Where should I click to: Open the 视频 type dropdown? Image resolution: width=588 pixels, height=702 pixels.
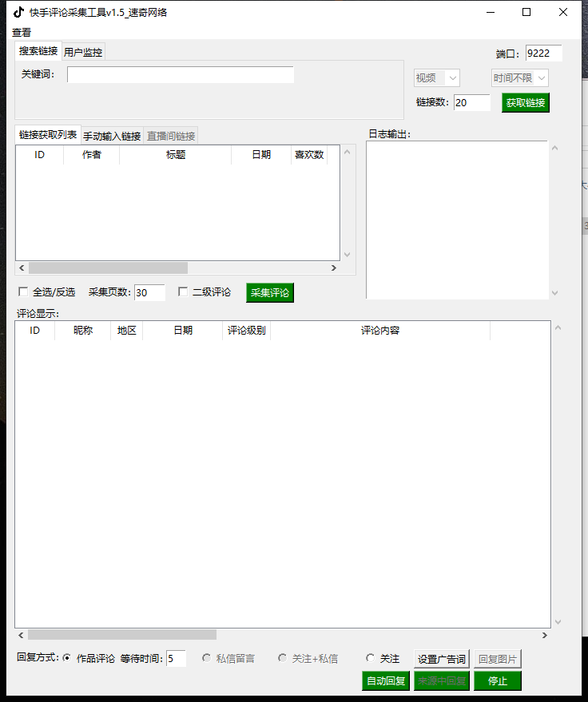[436, 78]
